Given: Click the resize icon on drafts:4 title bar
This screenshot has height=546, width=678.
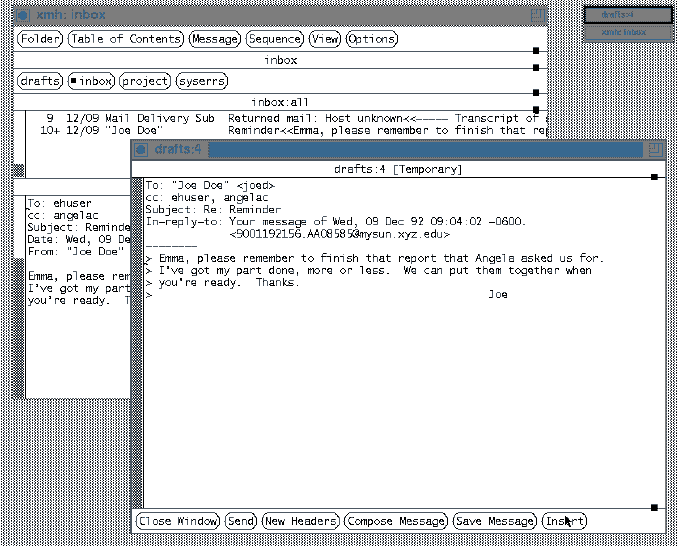Looking at the screenshot, I should tap(655, 149).
